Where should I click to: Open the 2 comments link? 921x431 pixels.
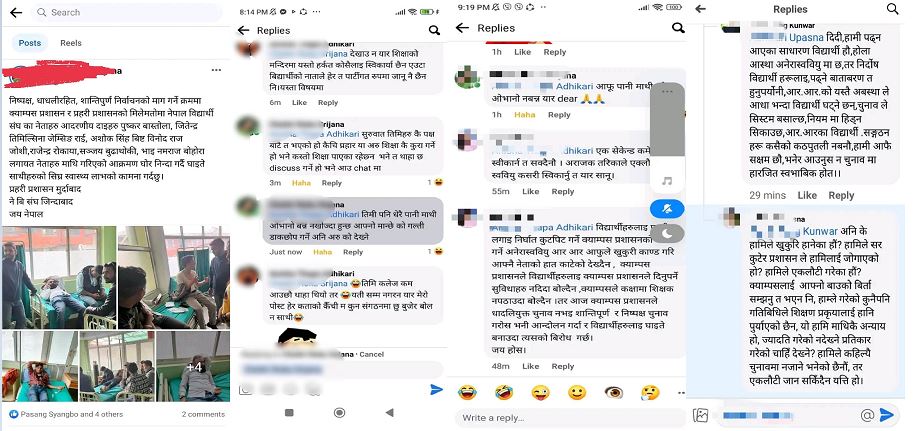tap(203, 415)
